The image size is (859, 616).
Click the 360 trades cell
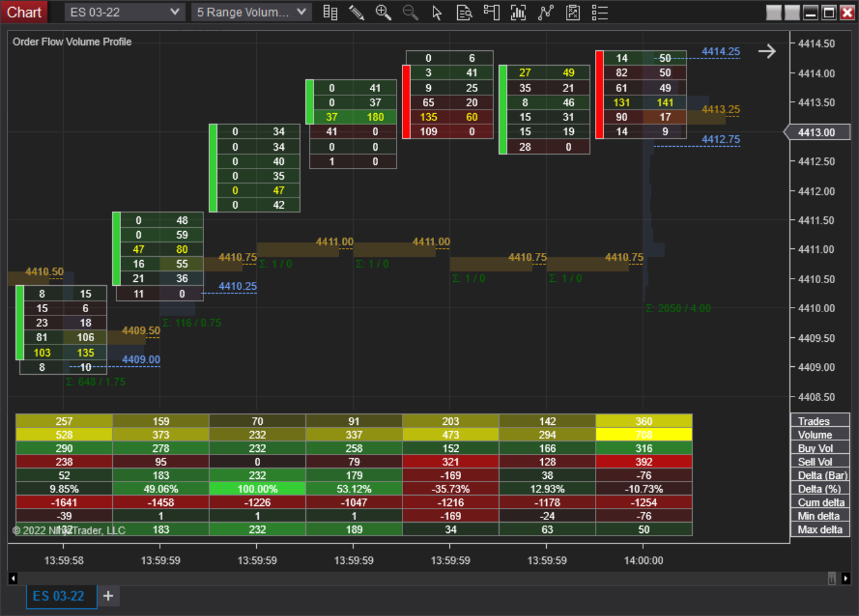click(644, 421)
